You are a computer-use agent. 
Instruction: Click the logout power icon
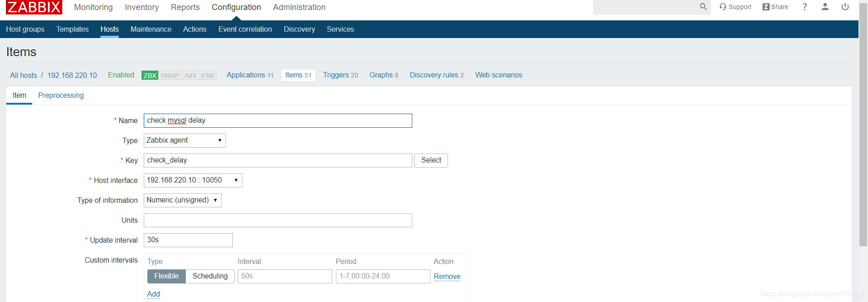pyautogui.click(x=845, y=7)
